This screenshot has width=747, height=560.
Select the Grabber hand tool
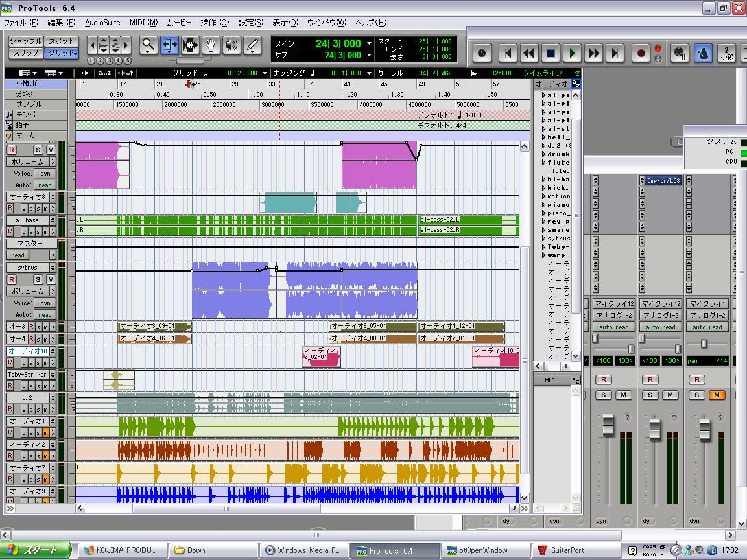click(211, 46)
